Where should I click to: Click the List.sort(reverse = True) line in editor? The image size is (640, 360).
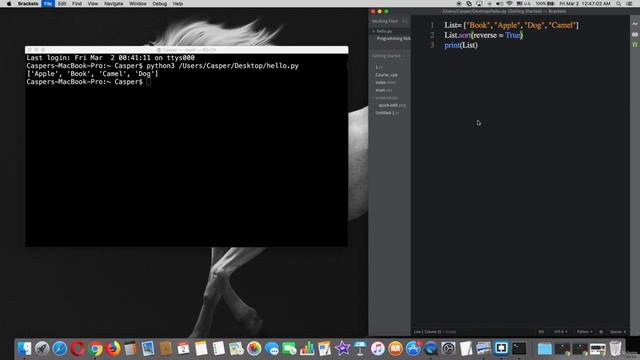(x=484, y=35)
